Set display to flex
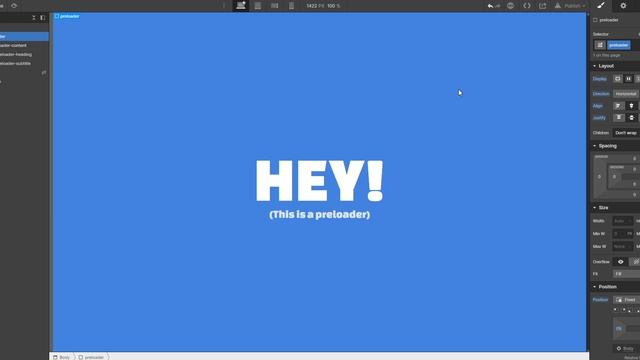640x360 pixels. pos(629,79)
